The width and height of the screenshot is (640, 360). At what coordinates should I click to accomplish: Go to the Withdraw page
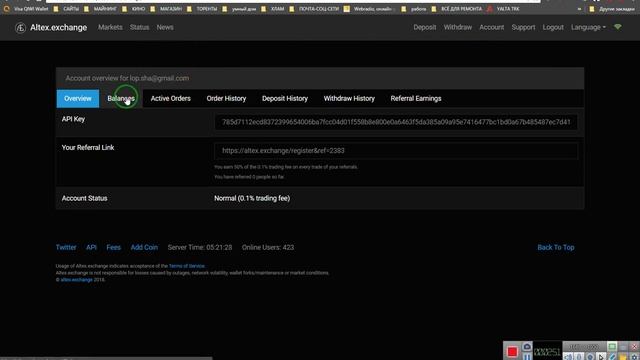[458, 27]
